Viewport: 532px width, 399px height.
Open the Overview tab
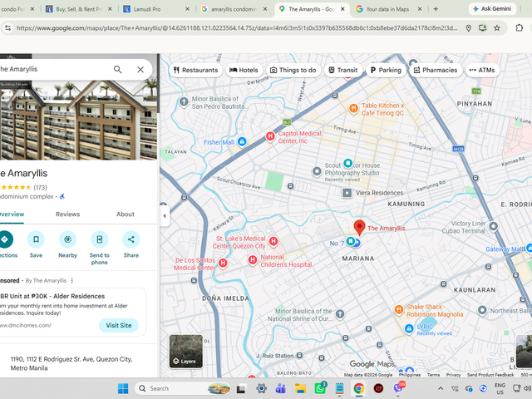12,214
